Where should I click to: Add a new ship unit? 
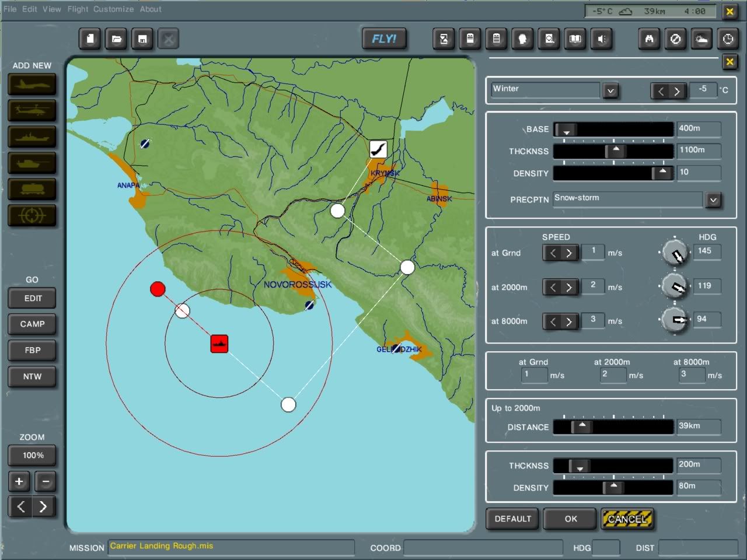tap(32, 137)
